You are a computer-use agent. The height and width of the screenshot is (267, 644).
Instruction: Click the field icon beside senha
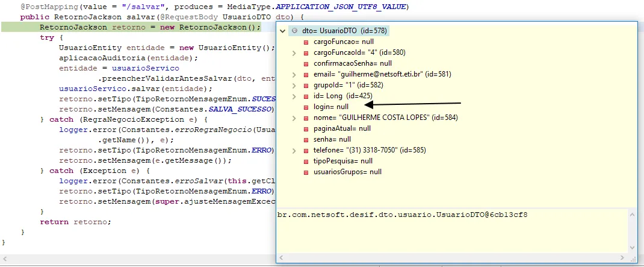[x=306, y=139]
